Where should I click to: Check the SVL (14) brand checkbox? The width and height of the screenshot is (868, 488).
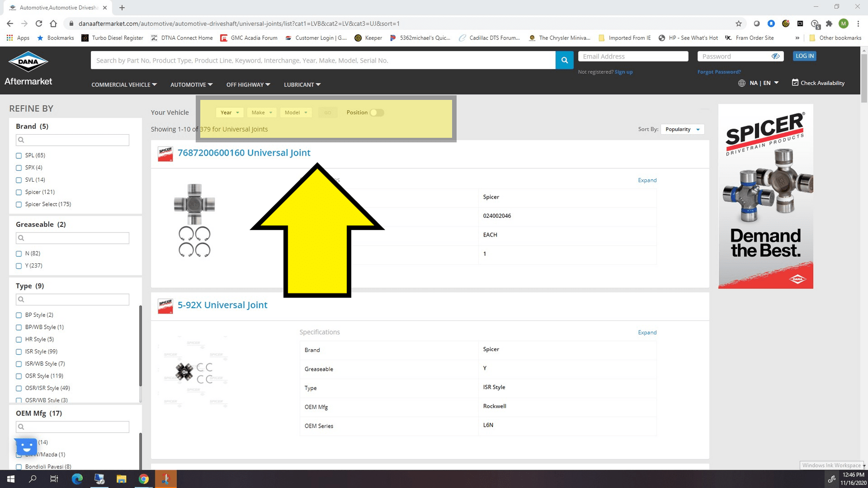(x=19, y=180)
